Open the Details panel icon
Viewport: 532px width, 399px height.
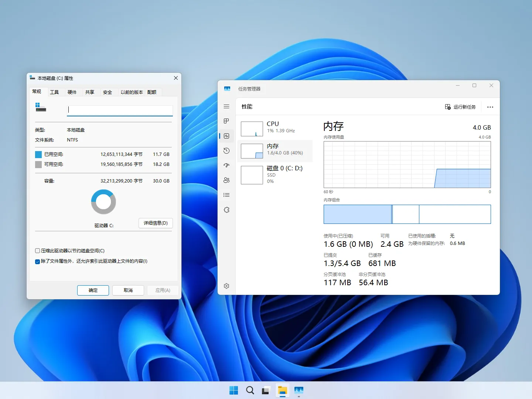pos(226,195)
